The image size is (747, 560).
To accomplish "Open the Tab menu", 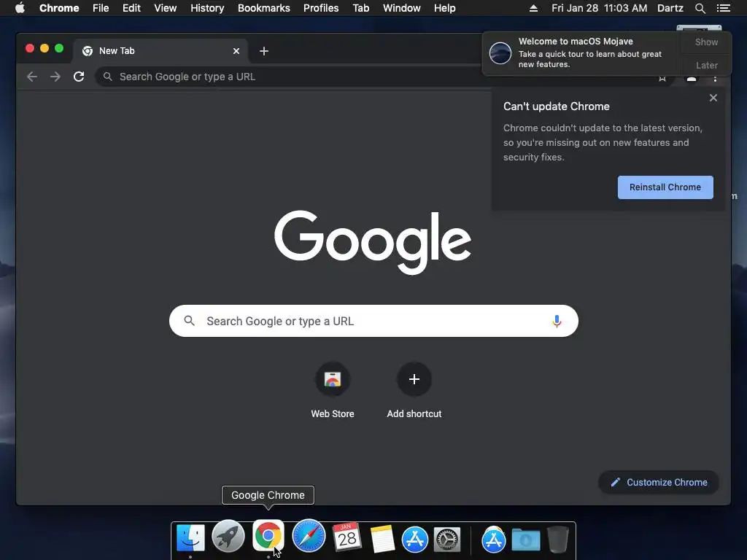I will click(x=360, y=8).
